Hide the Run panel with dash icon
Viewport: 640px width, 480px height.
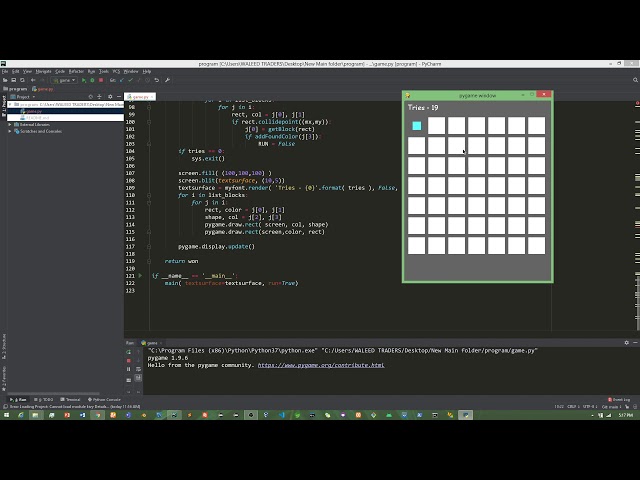pyautogui.click(x=635, y=343)
